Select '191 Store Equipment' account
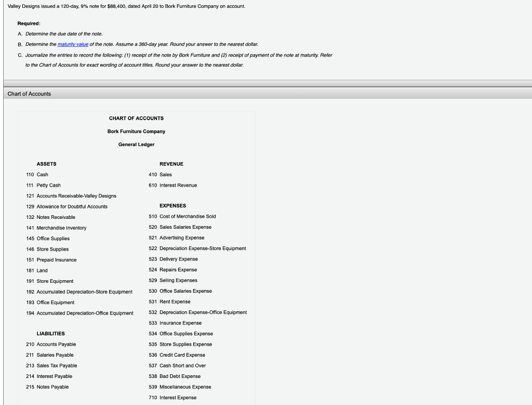This screenshot has height=405, width=532. [x=49, y=281]
